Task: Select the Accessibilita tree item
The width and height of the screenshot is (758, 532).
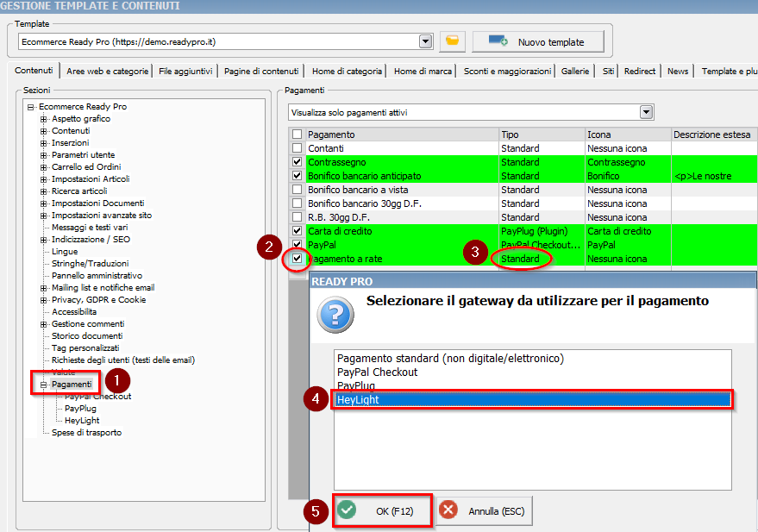Action: pos(74,311)
